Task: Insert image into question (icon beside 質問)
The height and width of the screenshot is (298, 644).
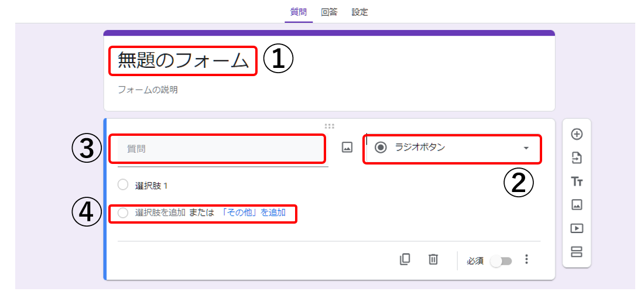Action: pos(347,148)
